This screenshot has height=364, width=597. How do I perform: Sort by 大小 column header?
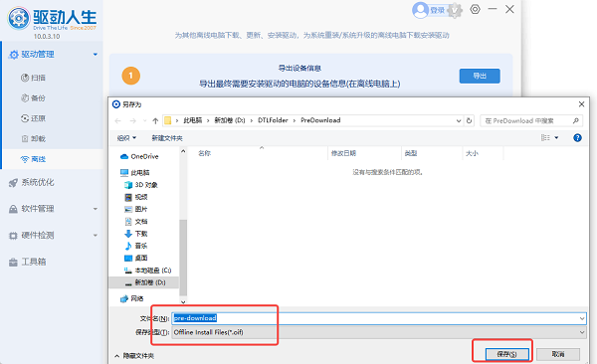(472, 153)
